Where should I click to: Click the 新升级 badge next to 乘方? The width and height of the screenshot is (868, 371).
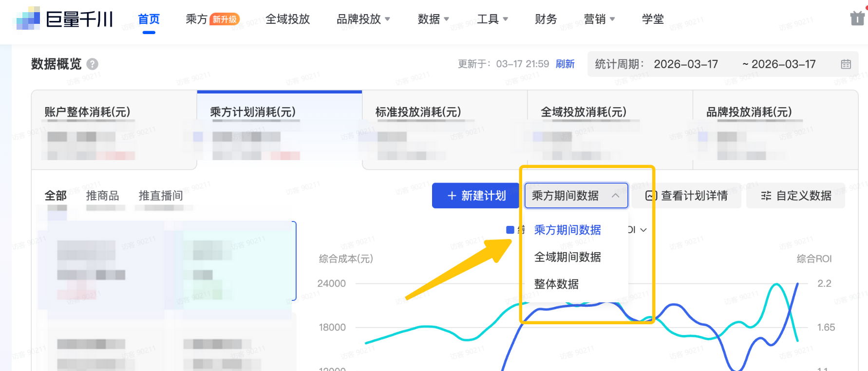225,19
